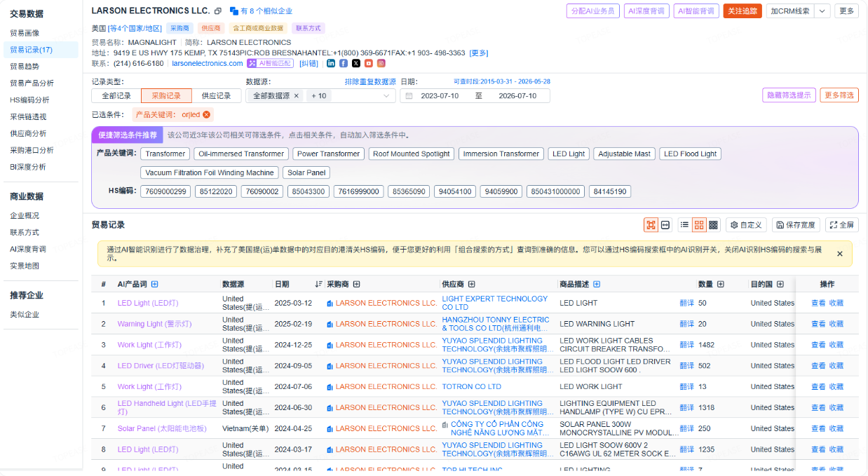
Task: Add 'LED Flood Light' keyword filter
Action: 690,154
